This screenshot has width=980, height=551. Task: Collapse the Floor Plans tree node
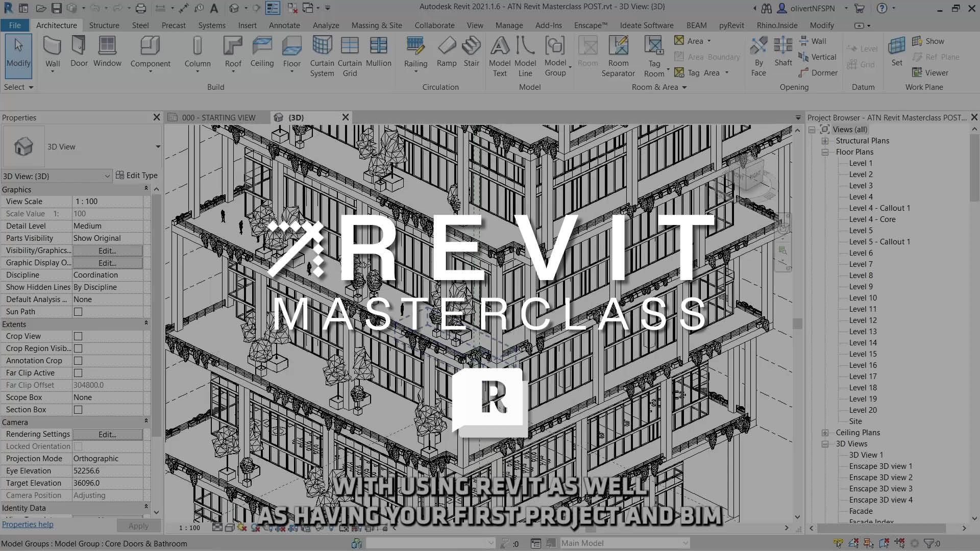[825, 152]
